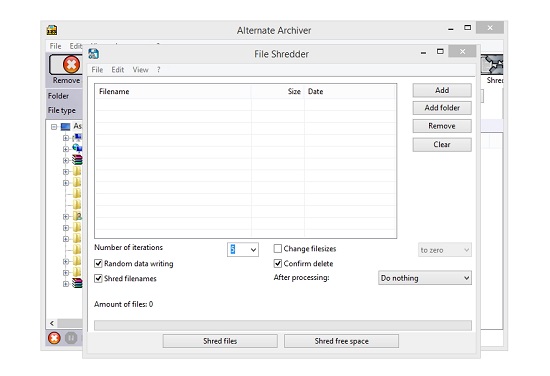
Task: Collapse the root 'As' node in Archiver tree
Action: point(54,127)
